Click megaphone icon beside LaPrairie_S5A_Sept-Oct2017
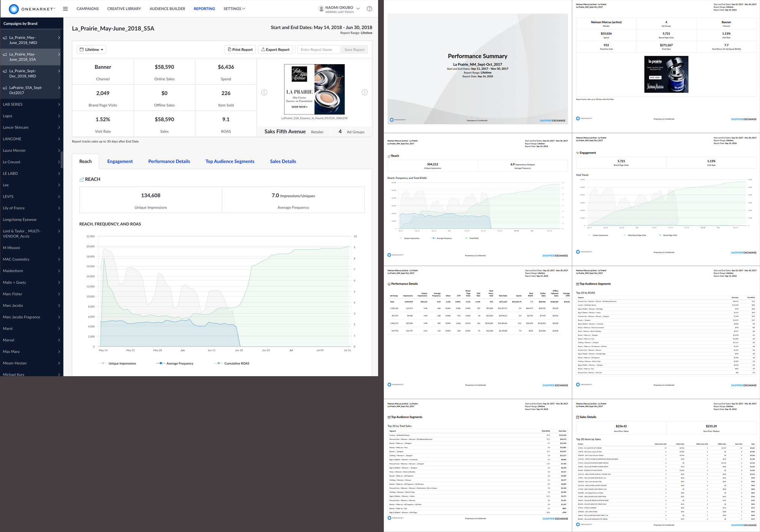 [x=5, y=88]
